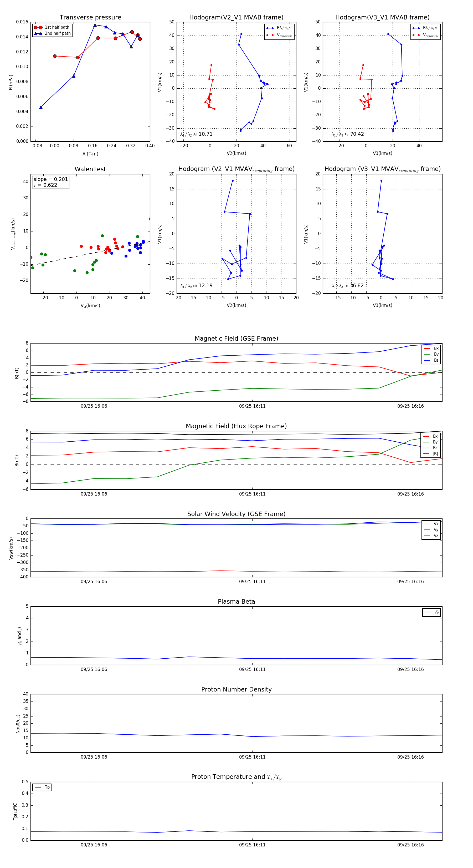Click the 'Vx' legend entry in the velocity plot

click(431, 524)
